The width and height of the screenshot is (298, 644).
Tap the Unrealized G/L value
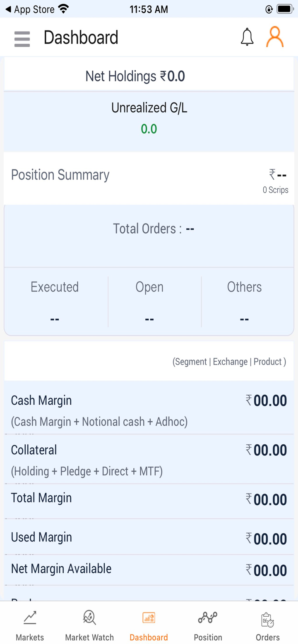pyautogui.click(x=149, y=129)
